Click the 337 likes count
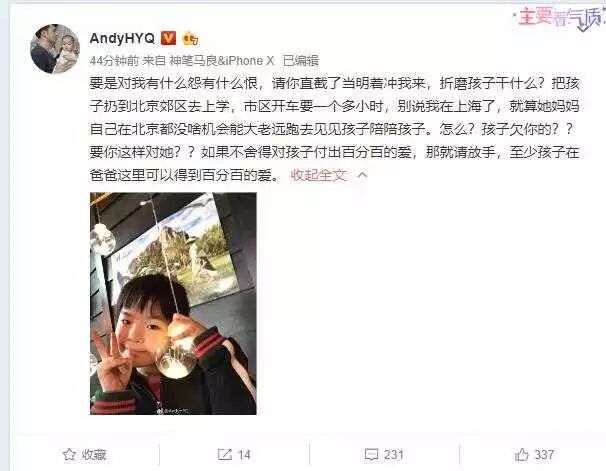Image resolution: width=606 pixels, height=471 pixels. point(544,455)
